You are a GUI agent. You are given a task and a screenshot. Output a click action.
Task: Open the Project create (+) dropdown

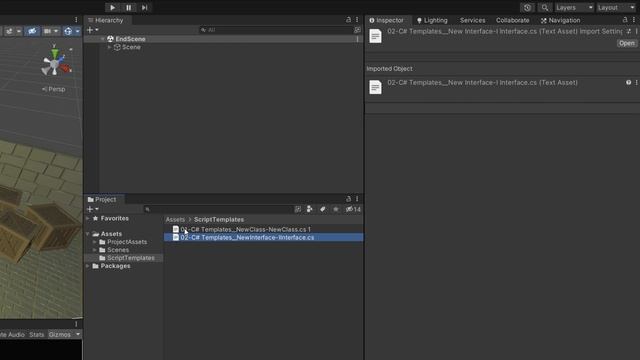click(92, 209)
